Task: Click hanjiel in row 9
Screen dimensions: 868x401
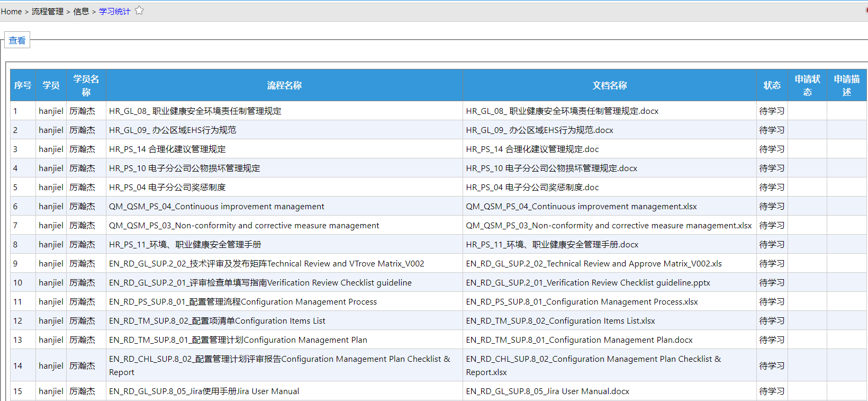Action: pos(51,264)
